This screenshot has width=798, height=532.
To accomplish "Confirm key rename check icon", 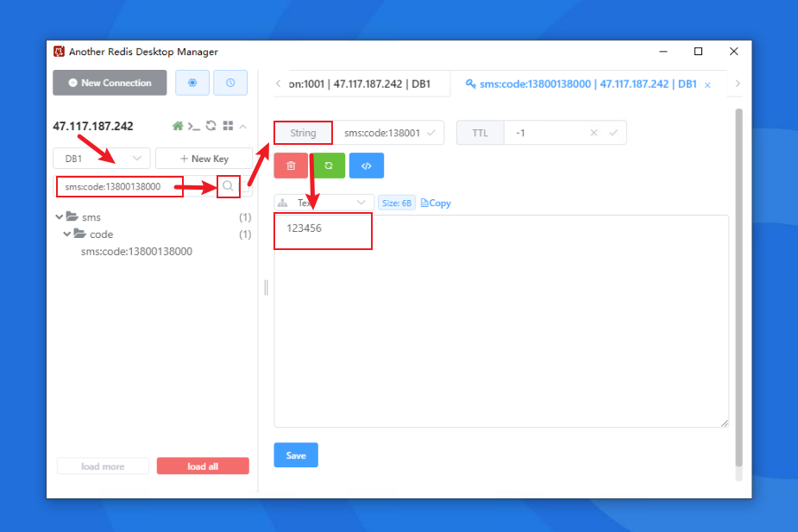I will tap(431, 133).
